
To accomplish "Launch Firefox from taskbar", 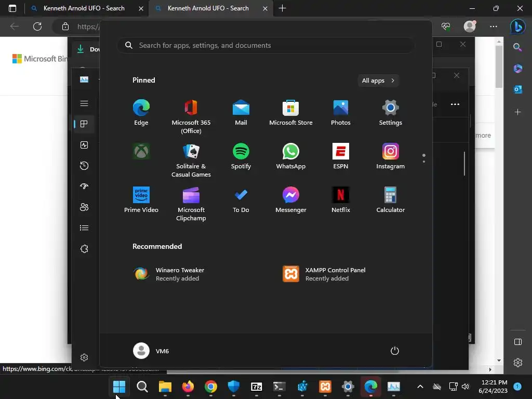I will (188, 386).
